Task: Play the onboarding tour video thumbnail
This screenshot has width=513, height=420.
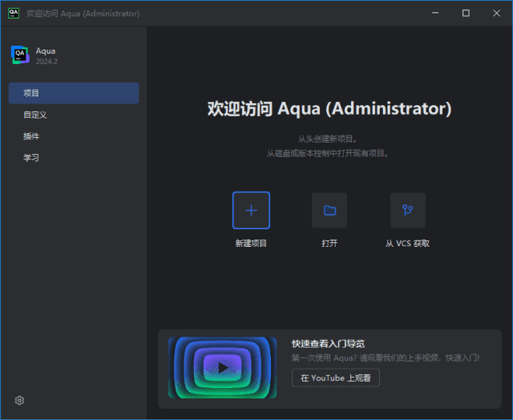Action: pos(222,368)
